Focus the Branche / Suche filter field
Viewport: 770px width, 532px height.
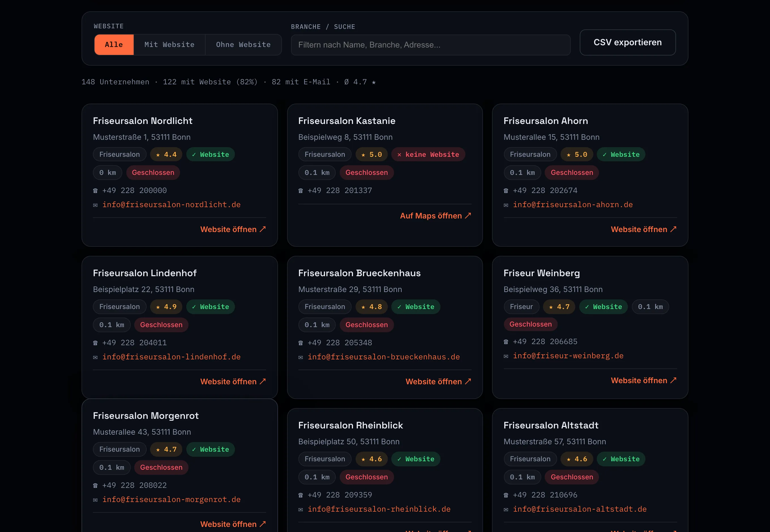431,45
